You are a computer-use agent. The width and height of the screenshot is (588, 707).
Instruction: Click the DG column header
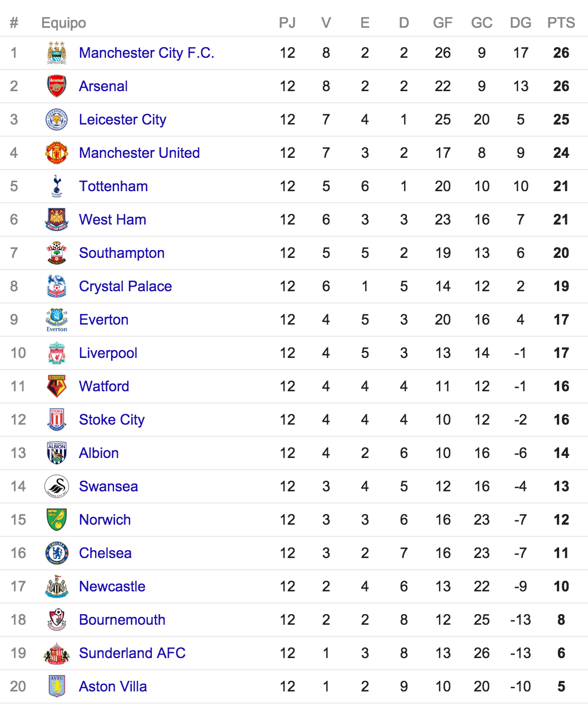pos(521,23)
